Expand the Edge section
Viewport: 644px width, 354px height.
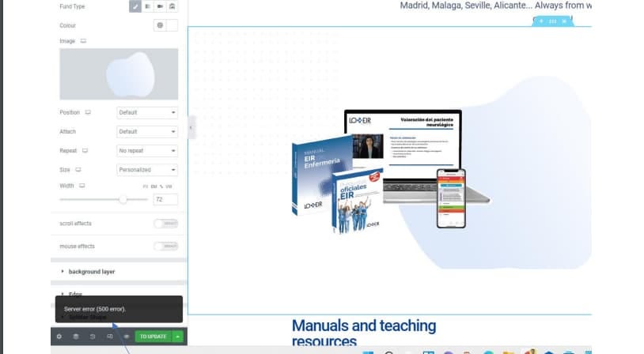(x=119, y=294)
